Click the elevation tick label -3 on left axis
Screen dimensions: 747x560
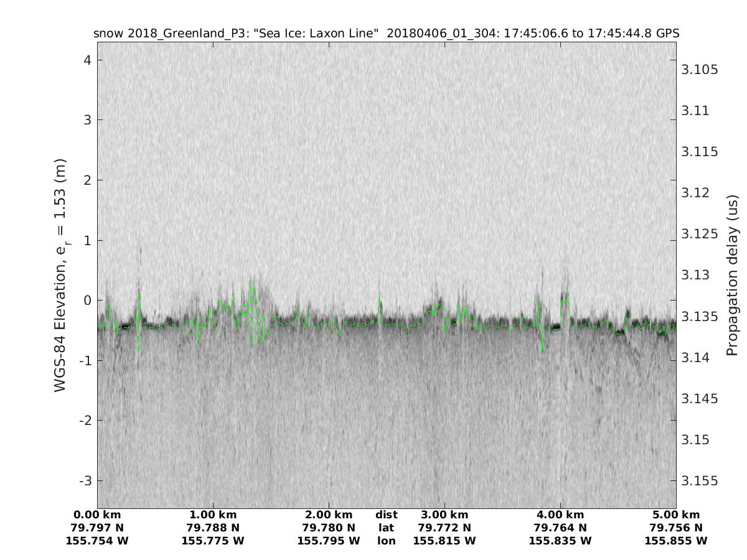pos(86,480)
